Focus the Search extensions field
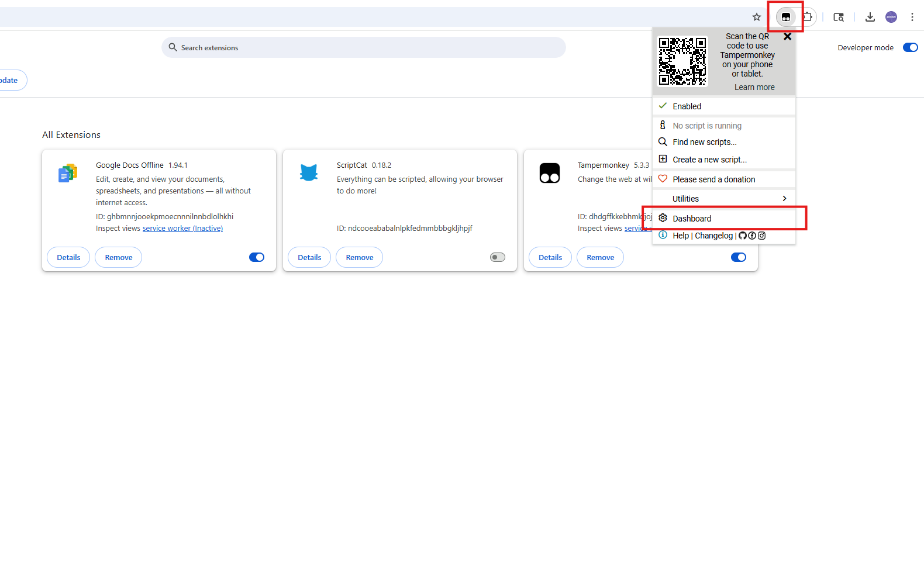Image resolution: width=924 pixels, height=581 pixels. point(364,47)
